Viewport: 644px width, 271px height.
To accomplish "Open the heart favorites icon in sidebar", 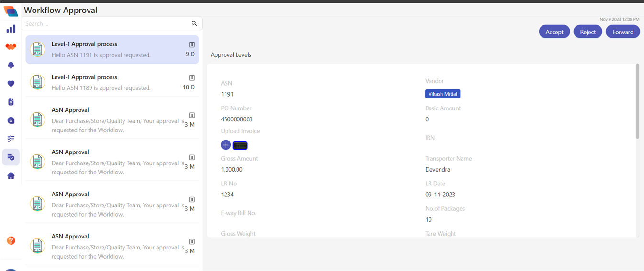I will coord(11,84).
